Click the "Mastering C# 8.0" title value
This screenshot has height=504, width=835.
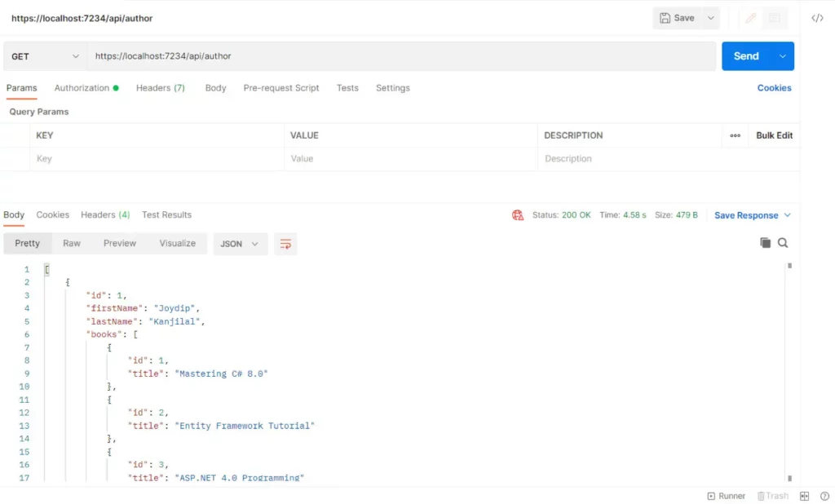[222, 374]
